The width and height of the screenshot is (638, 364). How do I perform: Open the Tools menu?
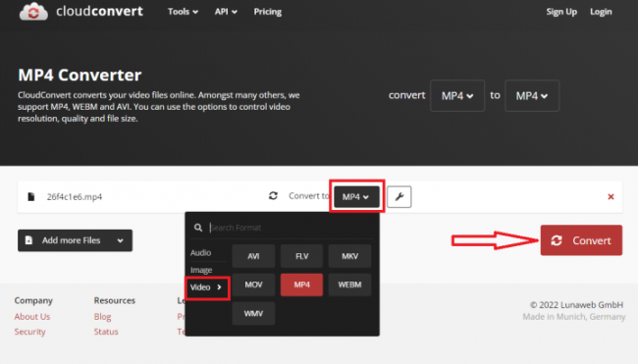pos(183,12)
